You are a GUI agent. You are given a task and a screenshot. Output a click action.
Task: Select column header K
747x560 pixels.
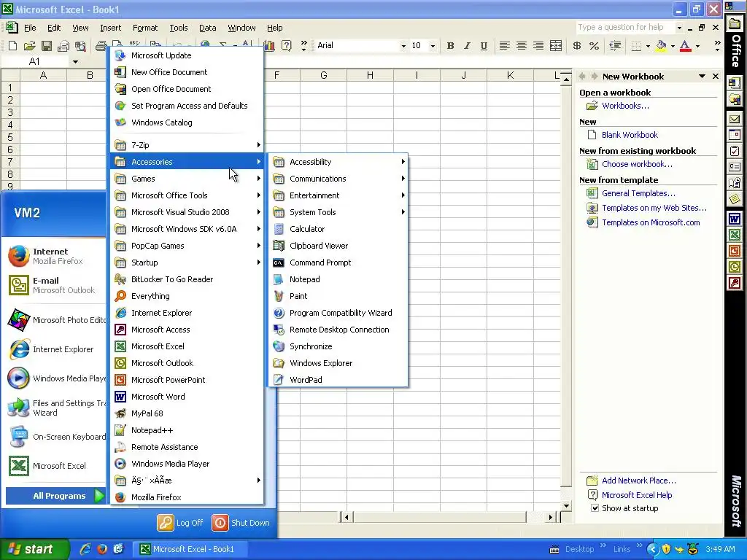[510, 75]
